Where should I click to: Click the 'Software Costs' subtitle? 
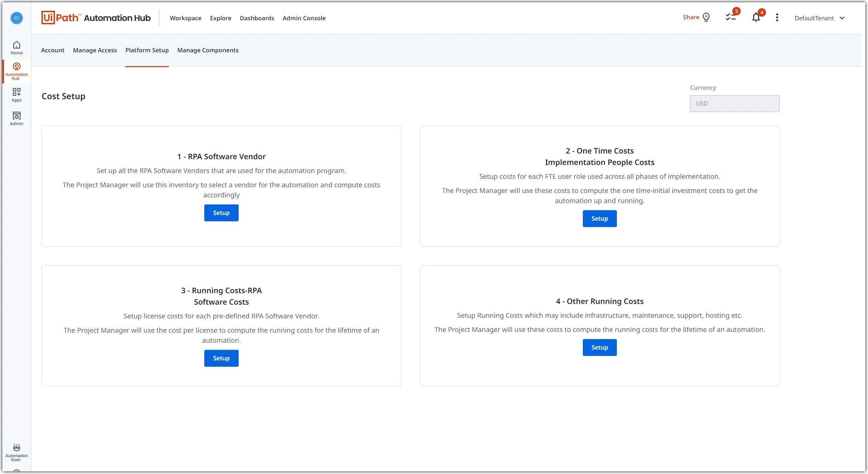click(221, 302)
